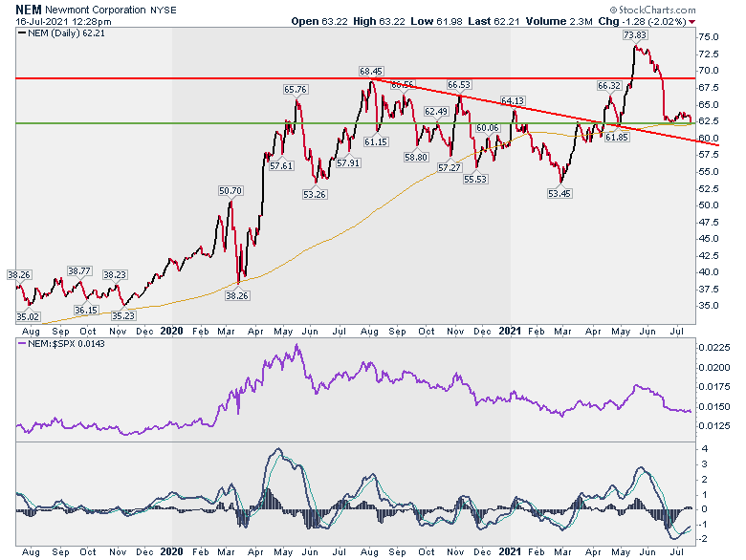Click the 57.27 low price label
This screenshot has height=560, width=746.
coord(450,167)
